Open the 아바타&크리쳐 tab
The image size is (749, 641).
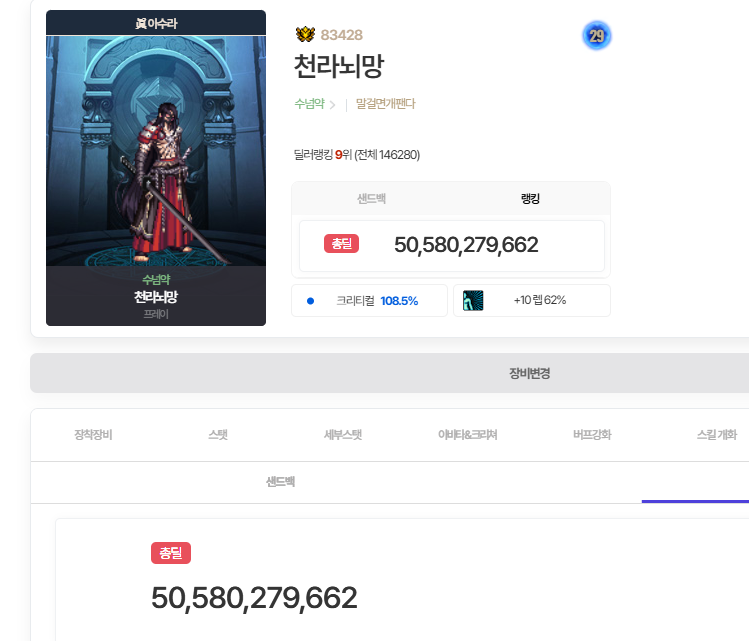pyautogui.click(x=467, y=435)
